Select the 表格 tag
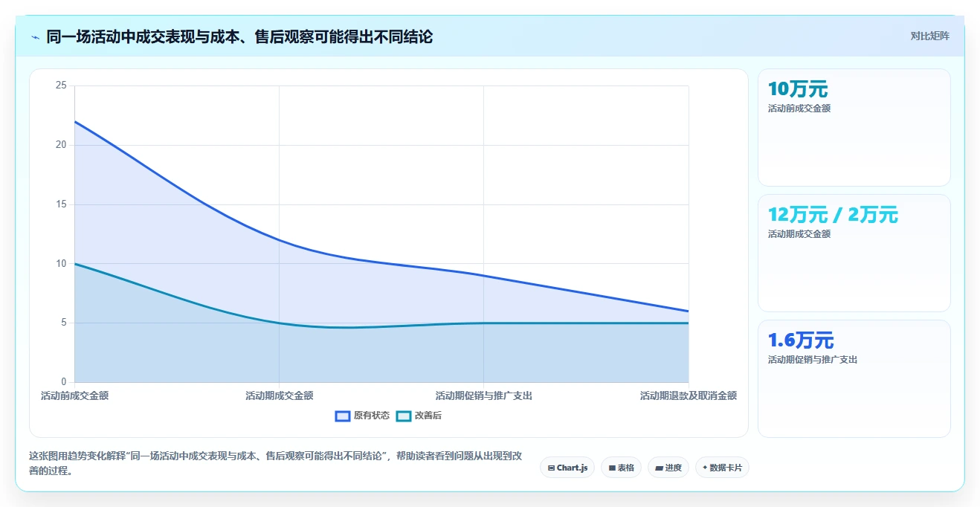980x507 pixels. click(x=621, y=468)
